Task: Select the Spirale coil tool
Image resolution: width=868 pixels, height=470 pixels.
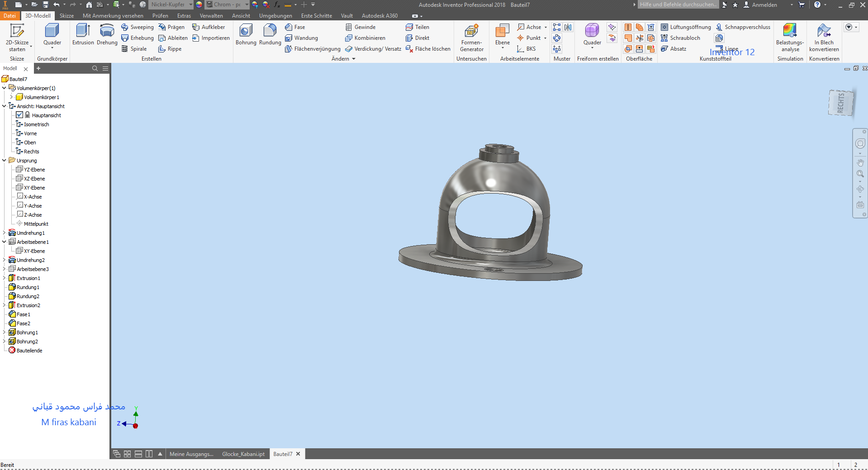Action: 134,49
